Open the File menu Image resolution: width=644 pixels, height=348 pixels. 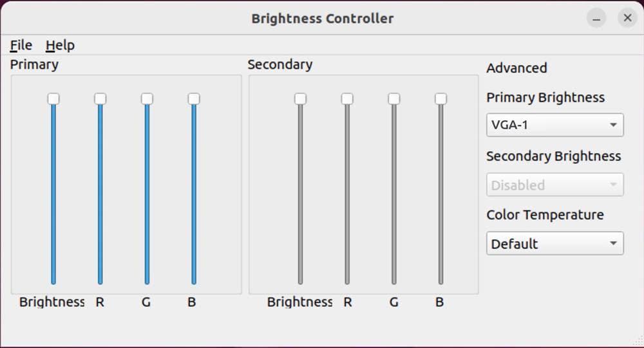click(21, 45)
